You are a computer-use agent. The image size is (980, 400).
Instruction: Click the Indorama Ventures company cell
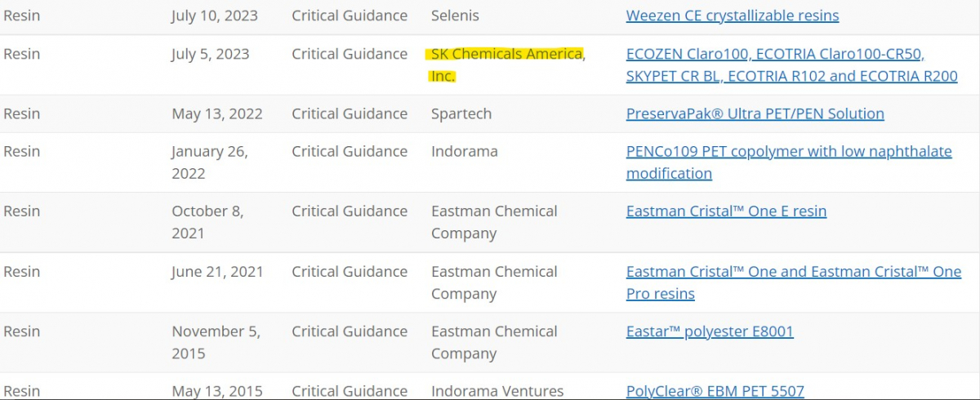coord(495,391)
